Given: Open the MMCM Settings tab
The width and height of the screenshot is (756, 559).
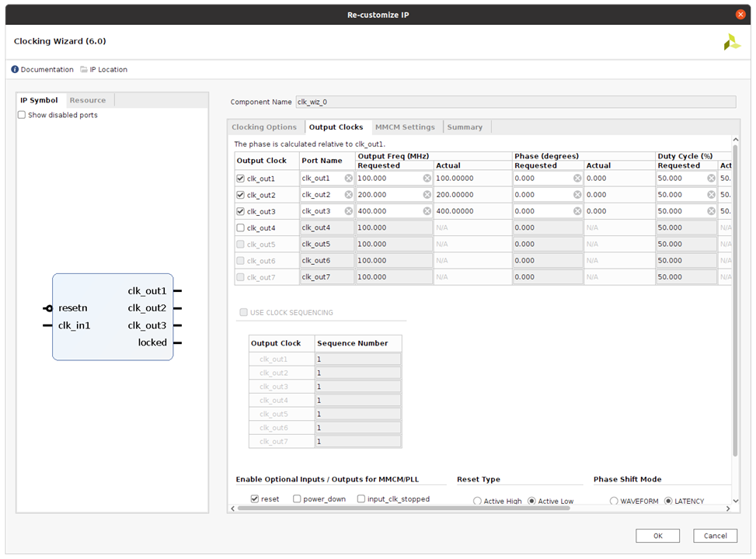Looking at the screenshot, I should (x=405, y=127).
